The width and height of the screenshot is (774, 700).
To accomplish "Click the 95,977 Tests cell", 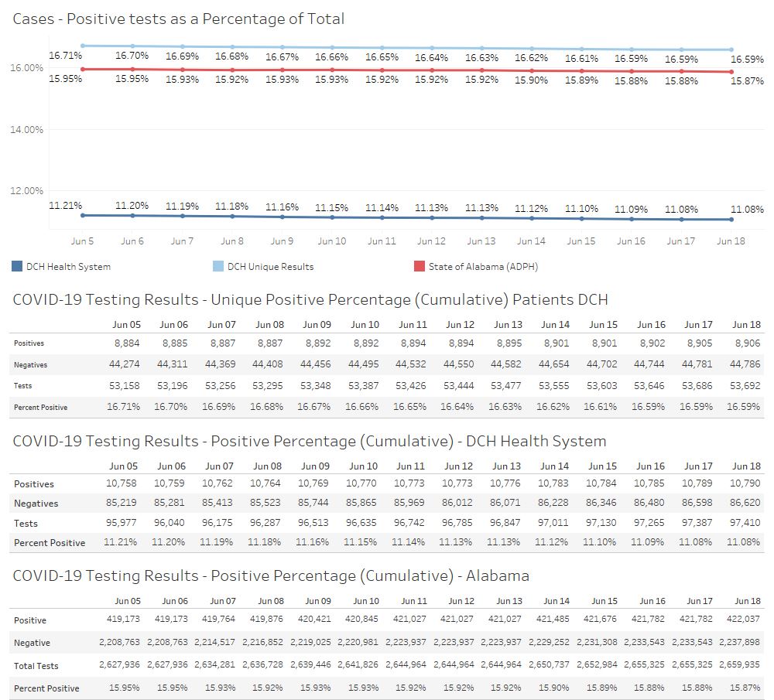I will coord(122,522).
